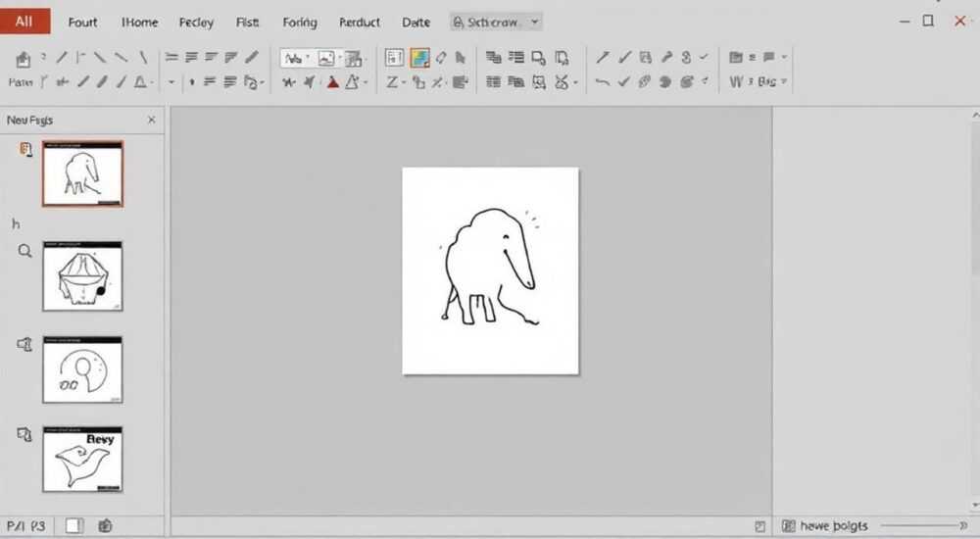Open the Fourt tab
This screenshot has height=539, width=980.
[82, 23]
